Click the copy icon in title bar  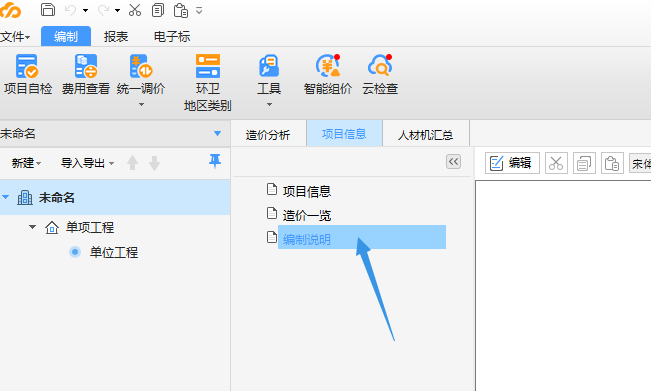click(x=158, y=10)
